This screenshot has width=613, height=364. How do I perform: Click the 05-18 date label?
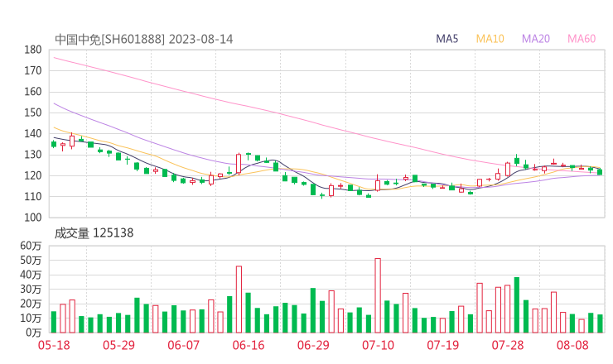pyautogui.click(x=54, y=345)
